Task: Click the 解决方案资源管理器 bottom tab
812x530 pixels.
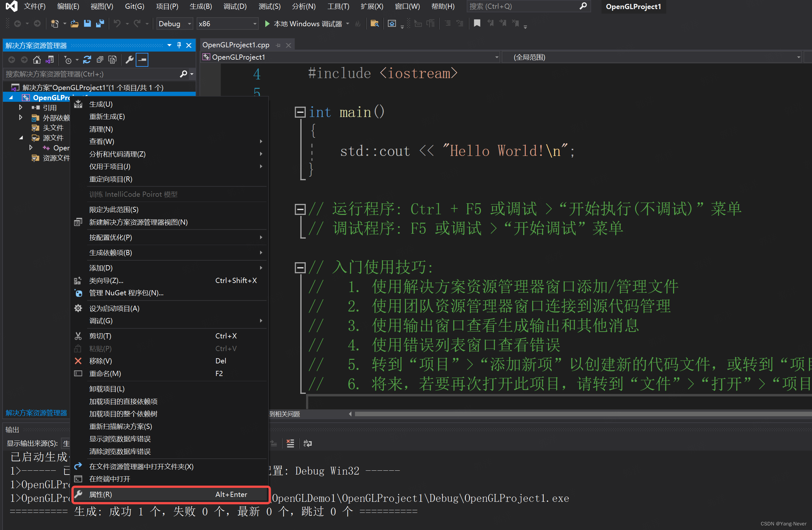Action: click(37, 413)
